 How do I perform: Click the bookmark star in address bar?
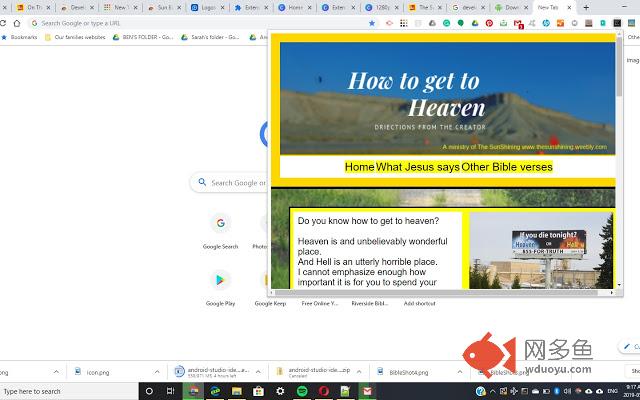(372, 23)
